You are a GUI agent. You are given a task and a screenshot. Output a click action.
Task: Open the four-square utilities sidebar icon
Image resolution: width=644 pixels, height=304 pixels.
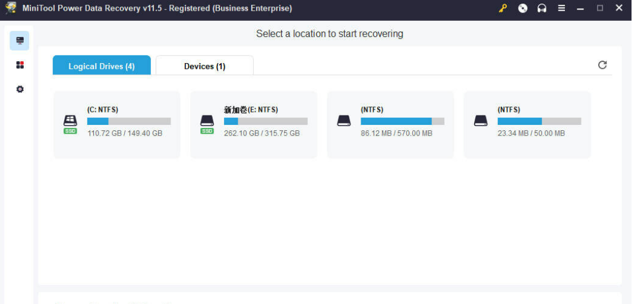tap(20, 65)
